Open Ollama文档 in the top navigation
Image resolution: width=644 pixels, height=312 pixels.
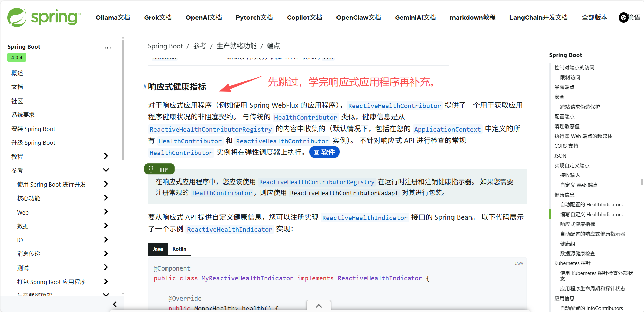pos(113,17)
